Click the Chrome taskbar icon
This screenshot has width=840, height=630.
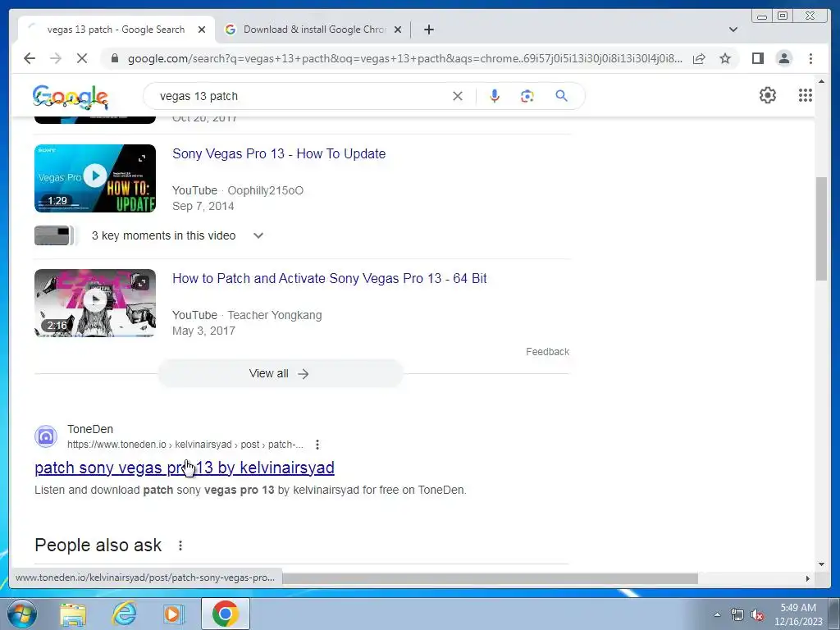[225, 614]
